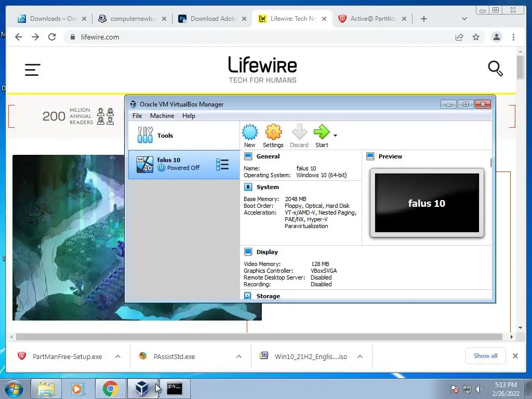Switch to Active@ Partition browser tab
Viewport: 532px width, 399px height.
tap(373, 19)
